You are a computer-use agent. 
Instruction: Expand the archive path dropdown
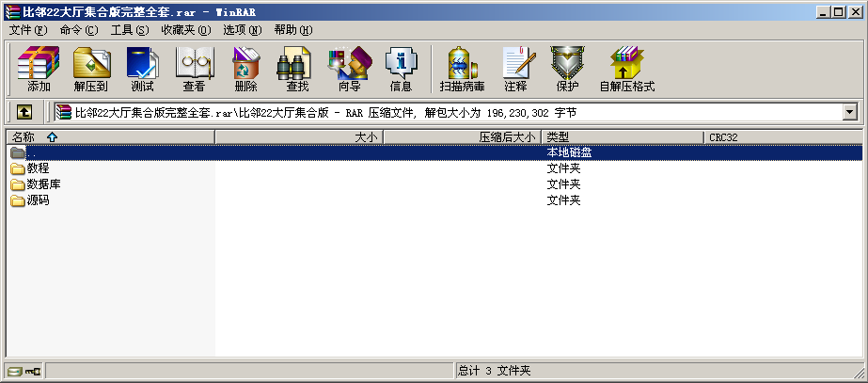pyautogui.click(x=850, y=112)
